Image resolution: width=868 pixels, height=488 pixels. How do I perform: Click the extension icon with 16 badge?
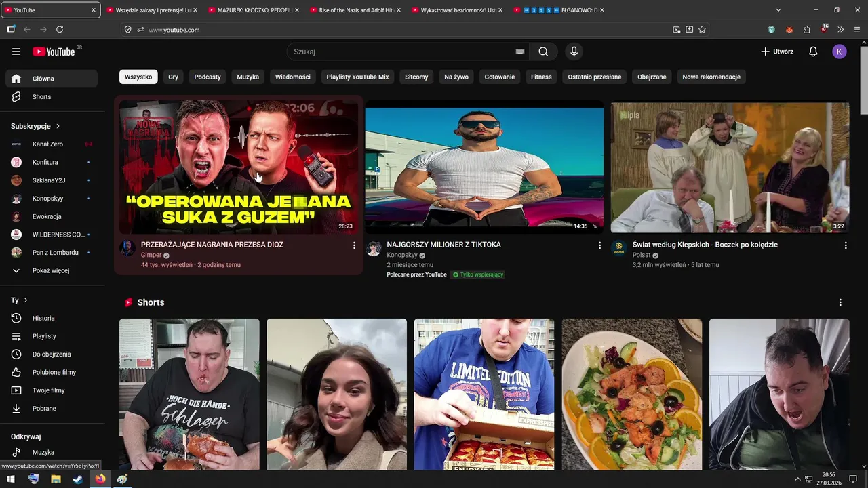[x=824, y=29]
